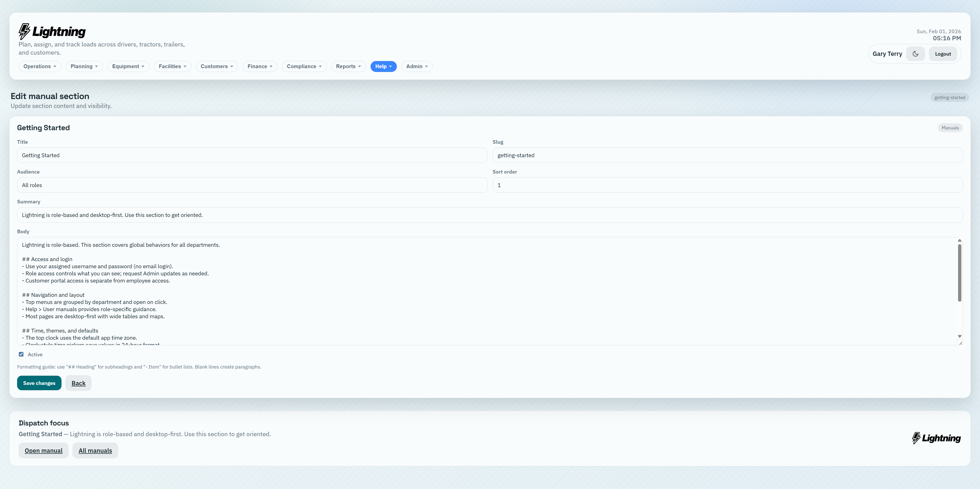Click the Logout button
This screenshot has height=489, width=980.
[943, 54]
